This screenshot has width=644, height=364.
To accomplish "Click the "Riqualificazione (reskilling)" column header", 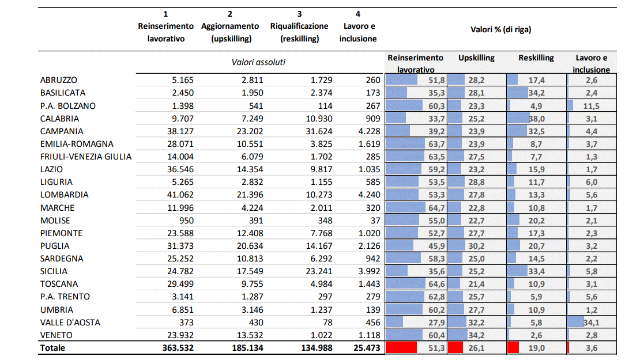I will [299, 32].
